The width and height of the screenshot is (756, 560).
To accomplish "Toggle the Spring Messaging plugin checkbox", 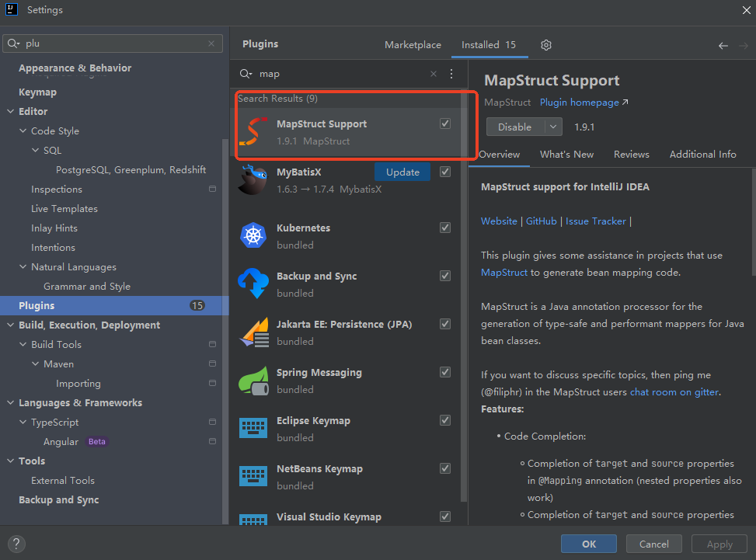I will [445, 372].
